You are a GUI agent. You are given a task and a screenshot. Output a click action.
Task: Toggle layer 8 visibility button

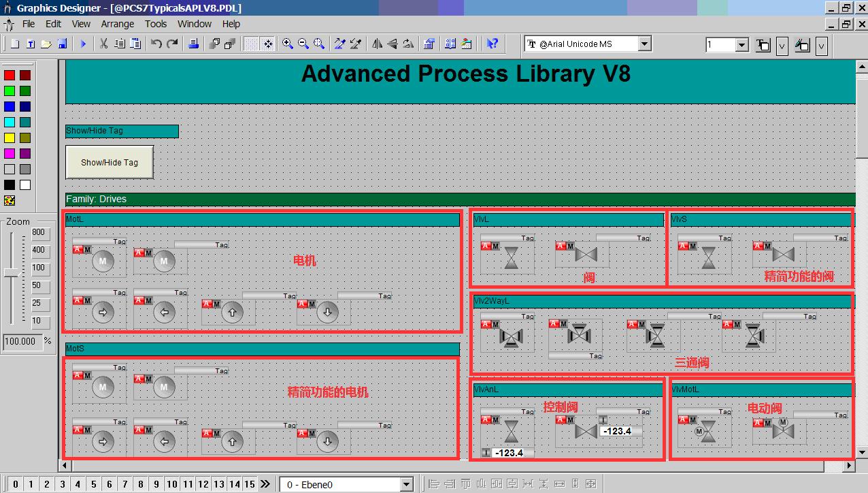tap(141, 484)
